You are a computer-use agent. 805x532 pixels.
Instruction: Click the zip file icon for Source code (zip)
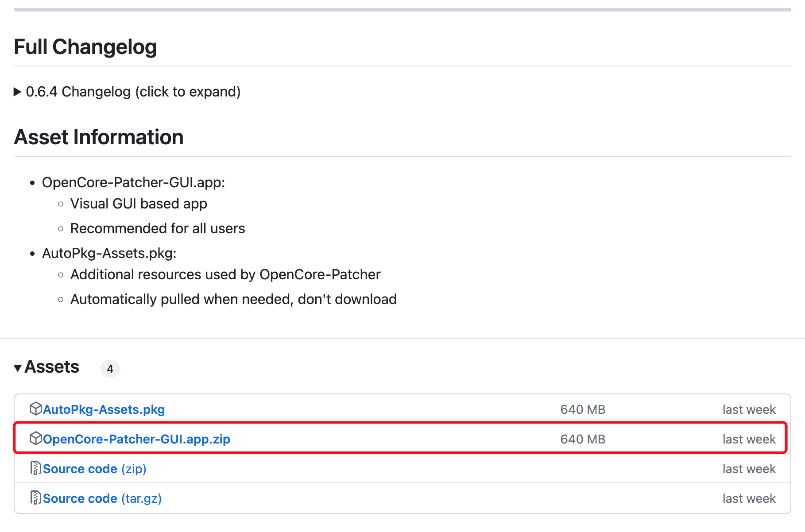[35, 468]
